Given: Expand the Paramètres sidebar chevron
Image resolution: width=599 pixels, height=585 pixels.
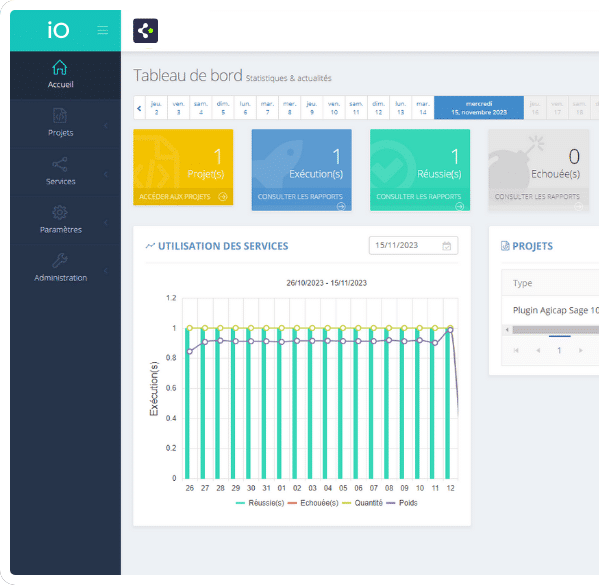Looking at the screenshot, I should (x=106, y=222).
